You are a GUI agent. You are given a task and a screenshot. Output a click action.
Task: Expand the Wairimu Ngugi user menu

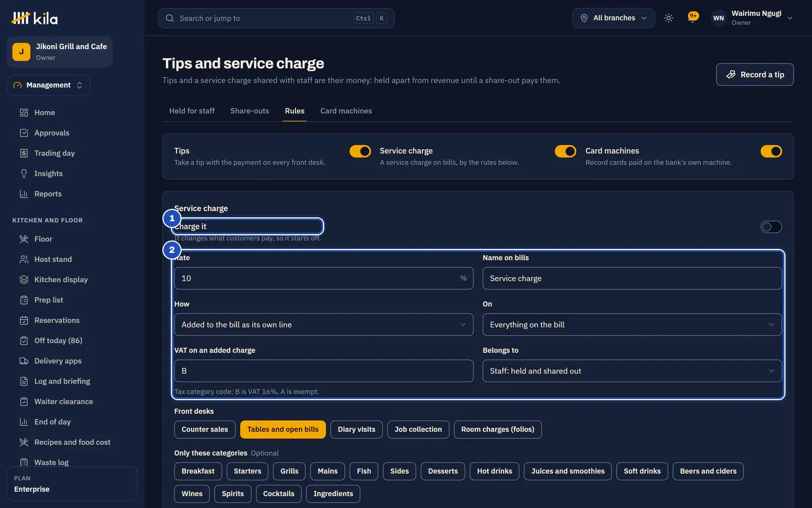[752, 18]
